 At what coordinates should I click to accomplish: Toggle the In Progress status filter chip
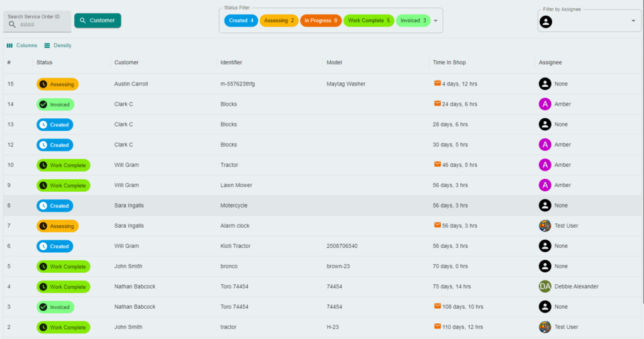pos(321,21)
